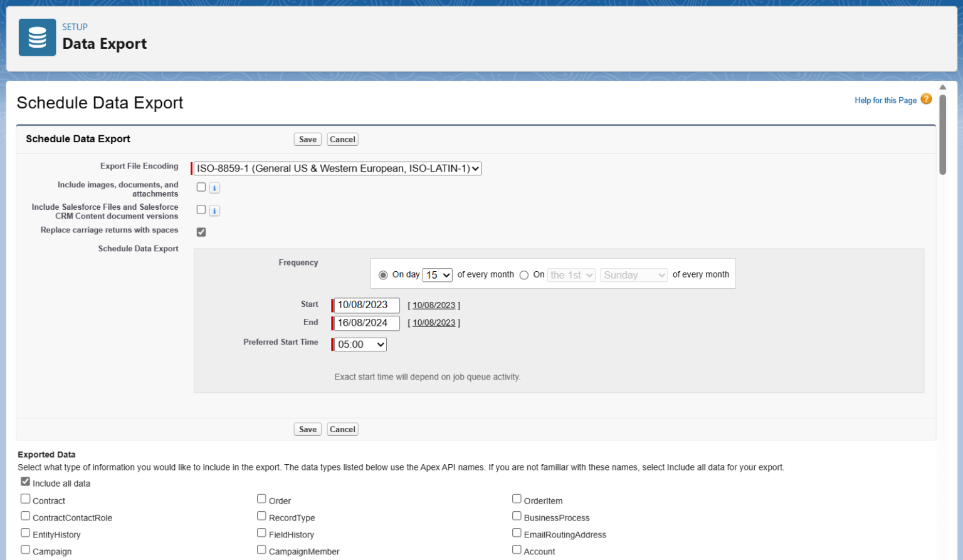Disable Replace carriage returns with spaces

click(201, 232)
